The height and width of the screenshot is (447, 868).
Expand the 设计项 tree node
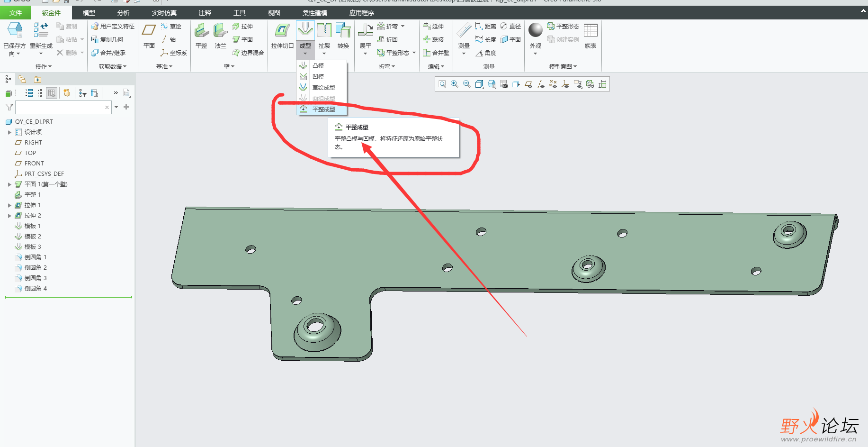coord(9,132)
